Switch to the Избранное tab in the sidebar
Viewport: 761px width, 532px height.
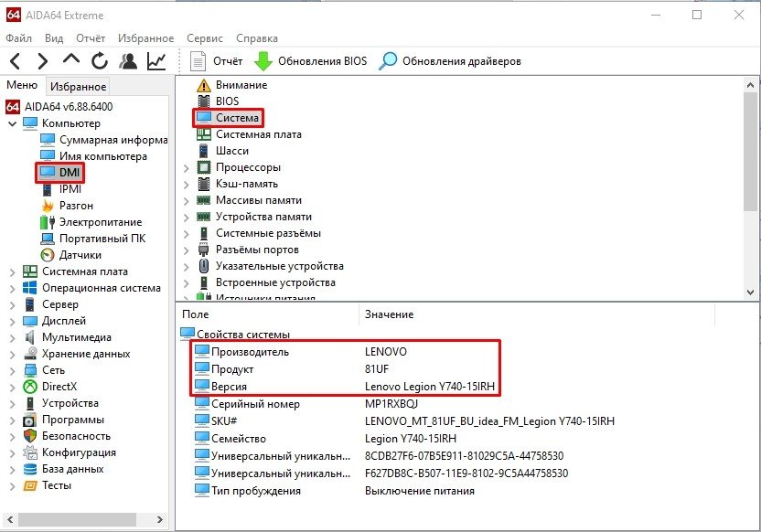(x=78, y=86)
